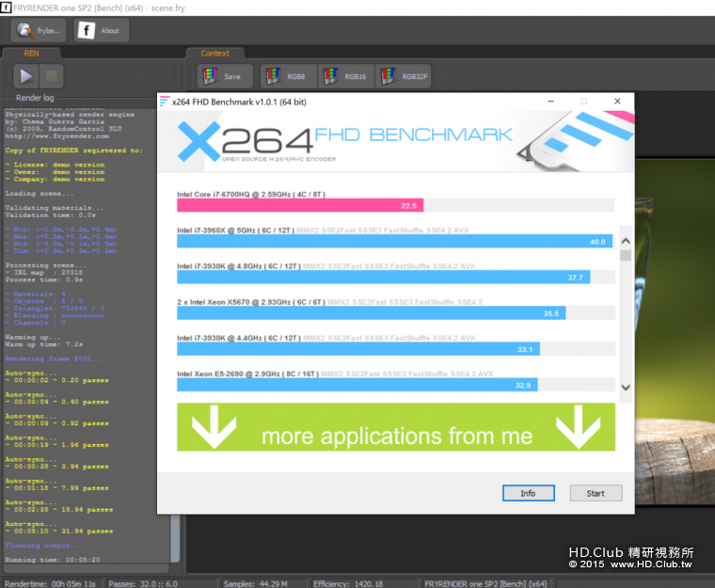The height and width of the screenshot is (588, 715).
Task: Click the i7-3960X 40.0 result bar
Action: 393,242
